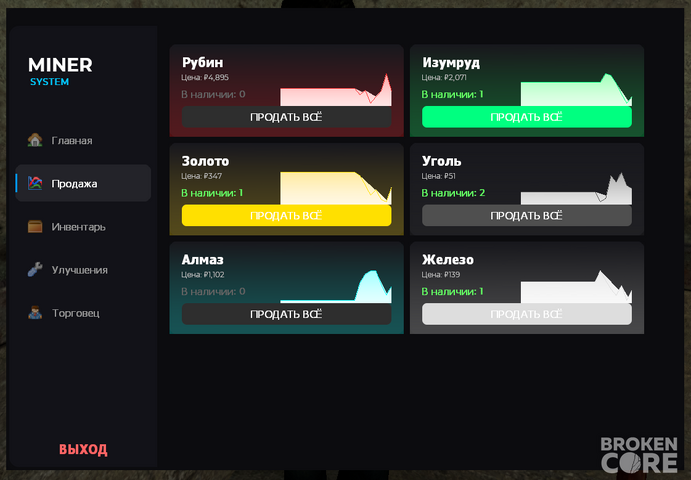Click the Алмаз price chart
Screen dimensions: 691x480
point(336,287)
